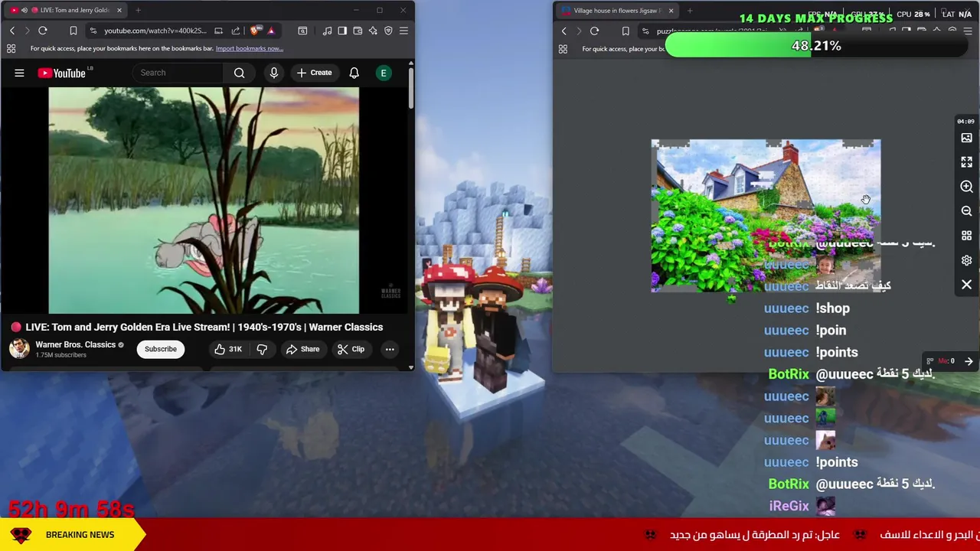The height and width of the screenshot is (551, 980).
Task: Close the puzzle side toolbar
Action: (x=966, y=285)
